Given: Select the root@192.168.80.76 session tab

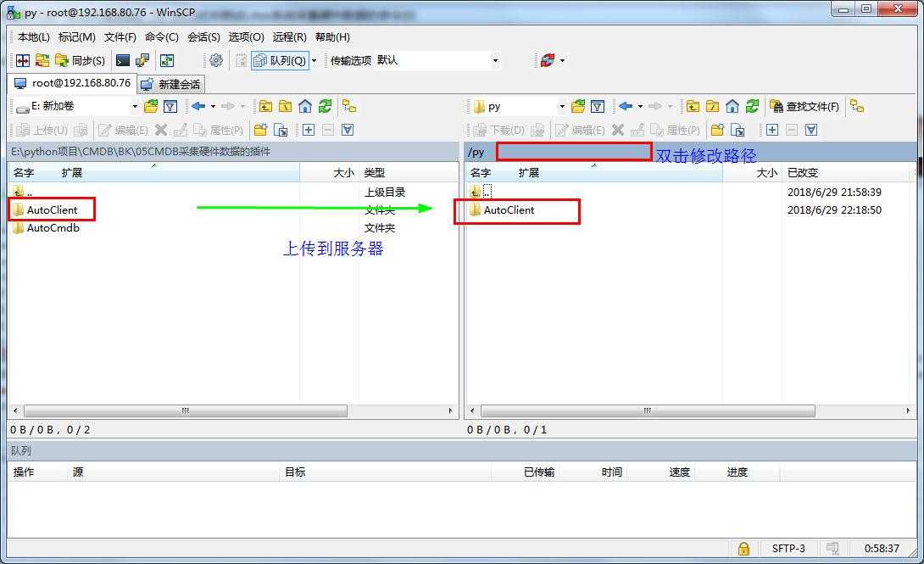Looking at the screenshot, I should [73, 83].
